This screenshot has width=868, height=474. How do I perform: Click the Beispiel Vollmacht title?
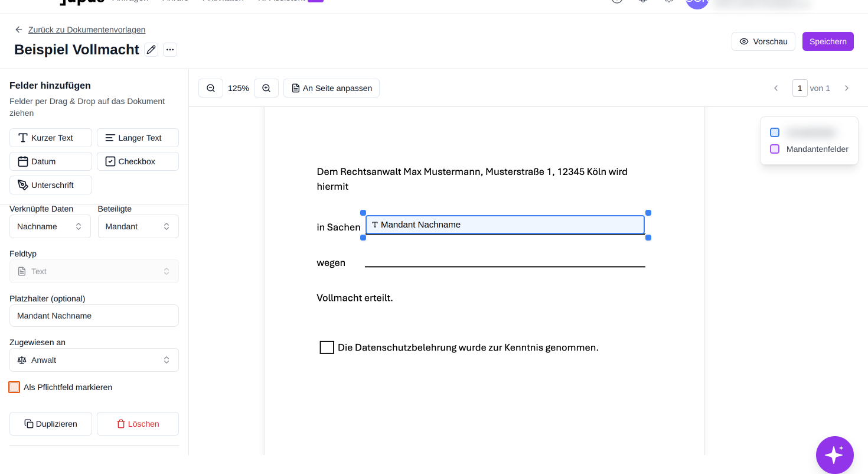pyautogui.click(x=77, y=50)
